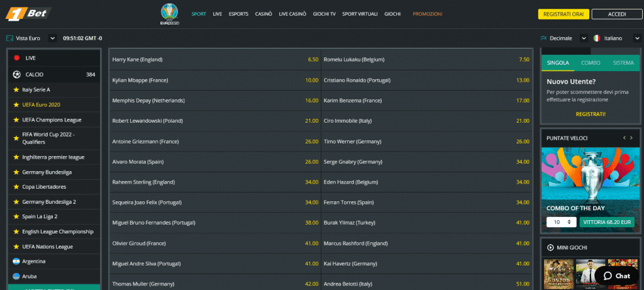Image resolution: width=644 pixels, height=290 pixels.
Task: Open the Casinò menu item
Action: tap(264, 14)
